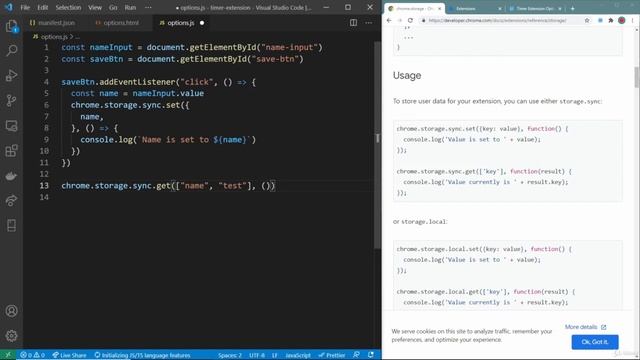
Task: Switch to the options.html tab
Action: pos(118,23)
